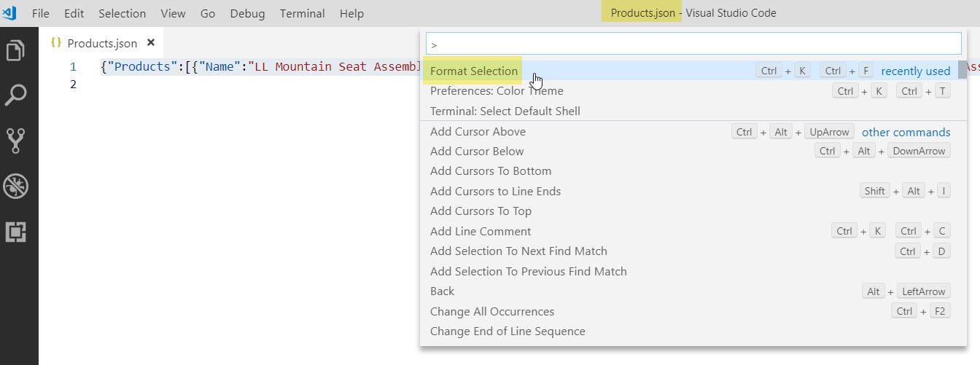Choose Change All Occurrences command
Image resolution: width=980 pixels, height=365 pixels.
492,312
